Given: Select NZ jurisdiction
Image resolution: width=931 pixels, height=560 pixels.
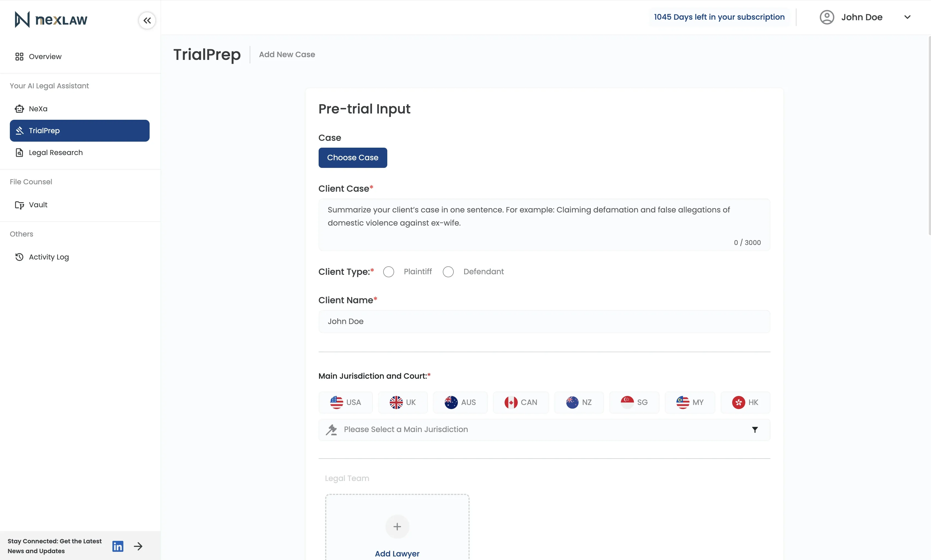Looking at the screenshot, I should (x=579, y=402).
